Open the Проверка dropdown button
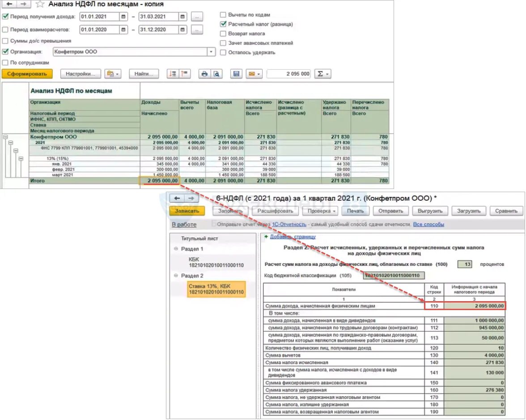Screen dimensions: 526x420 [x=320, y=211]
